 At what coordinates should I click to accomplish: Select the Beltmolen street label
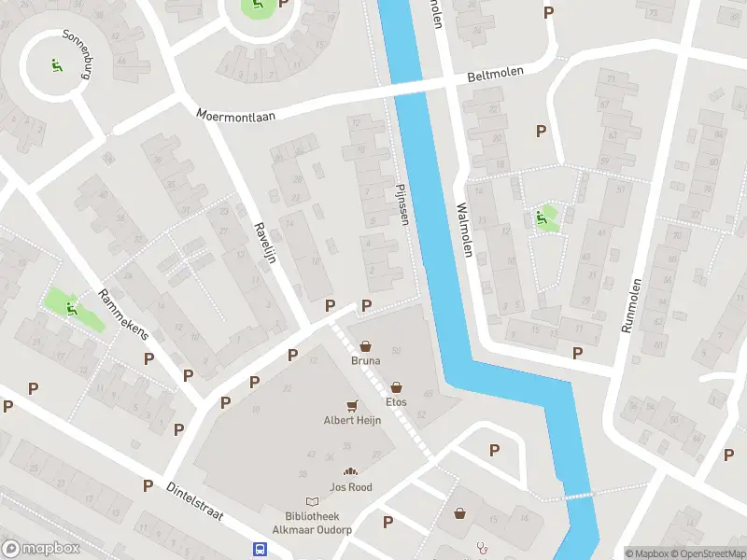[496, 75]
